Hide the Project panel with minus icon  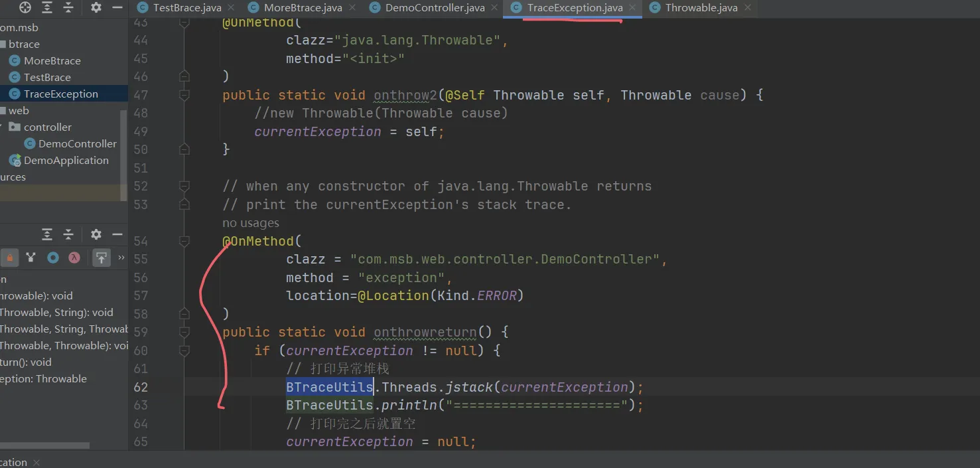tap(117, 7)
